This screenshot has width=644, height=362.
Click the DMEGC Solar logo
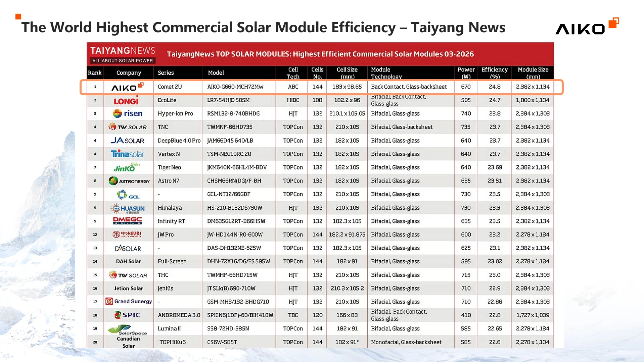point(127,221)
